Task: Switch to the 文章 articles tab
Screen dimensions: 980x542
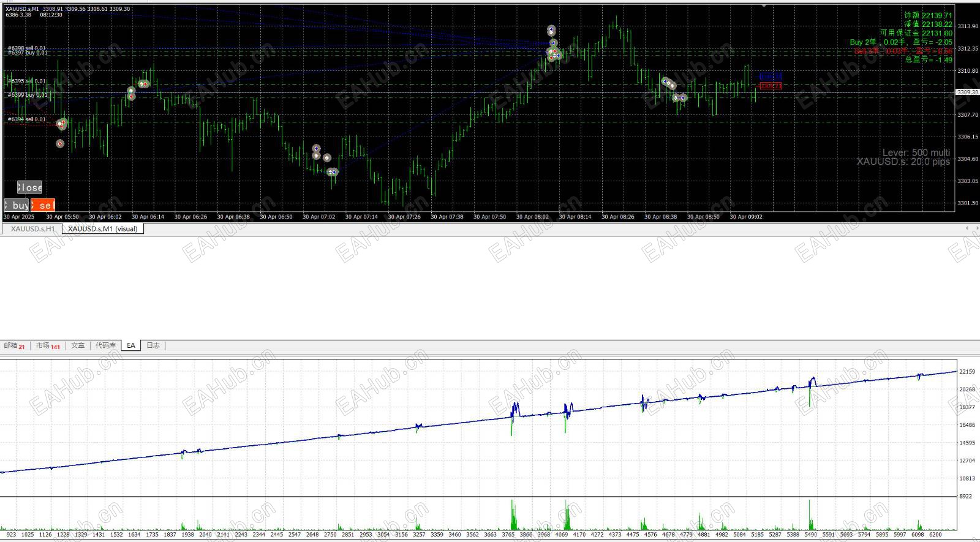Action: [x=78, y=345]
